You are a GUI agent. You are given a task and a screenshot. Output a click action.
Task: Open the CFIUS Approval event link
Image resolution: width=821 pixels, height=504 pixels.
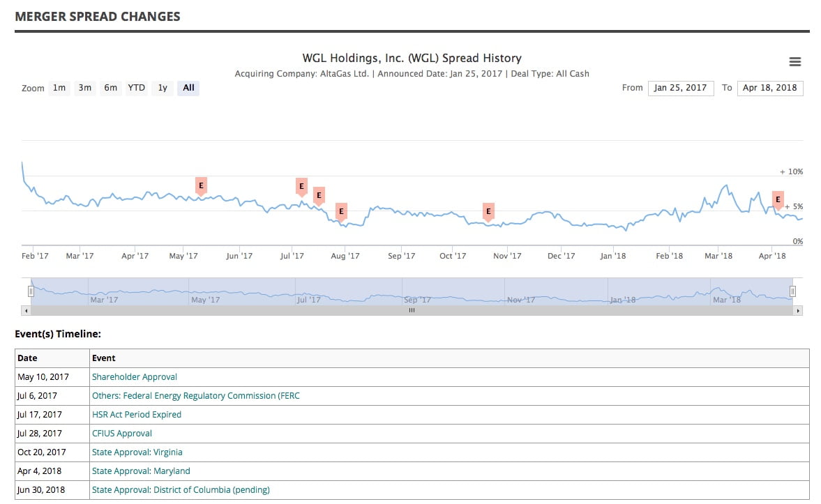[121, 433]
